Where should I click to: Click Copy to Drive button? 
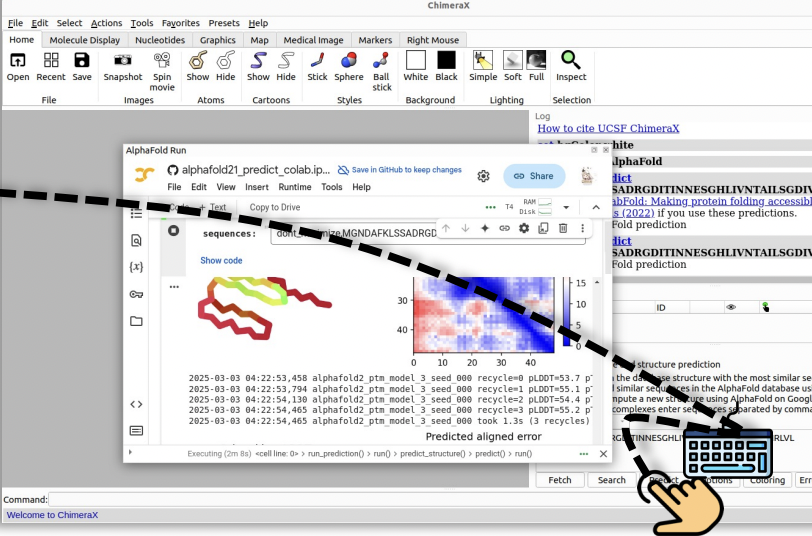(x=274, y=207)
